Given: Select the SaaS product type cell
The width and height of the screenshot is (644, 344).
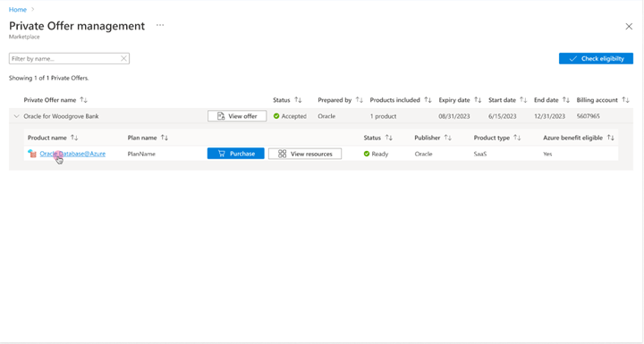Looking at the screenshot, I should [x=480, y=154].
